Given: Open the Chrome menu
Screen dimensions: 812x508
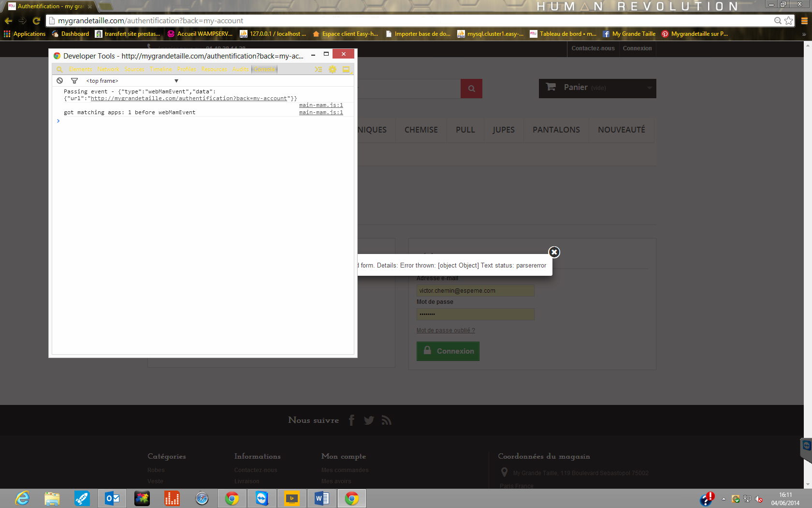Looking at the screenshot, I should click(804, 21).
